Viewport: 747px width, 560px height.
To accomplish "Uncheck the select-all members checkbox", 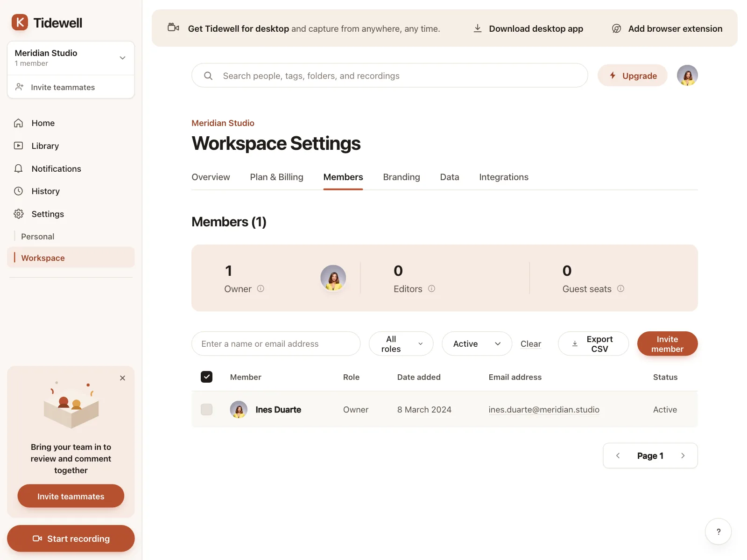I will [x=206, y=377].
